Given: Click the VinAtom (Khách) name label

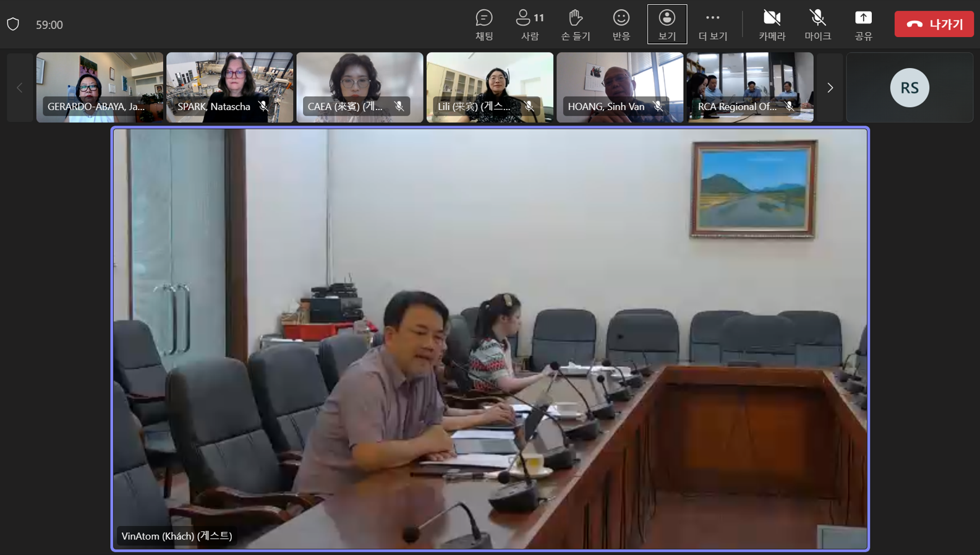Looking at the screenshot, I should pos(177,536).
